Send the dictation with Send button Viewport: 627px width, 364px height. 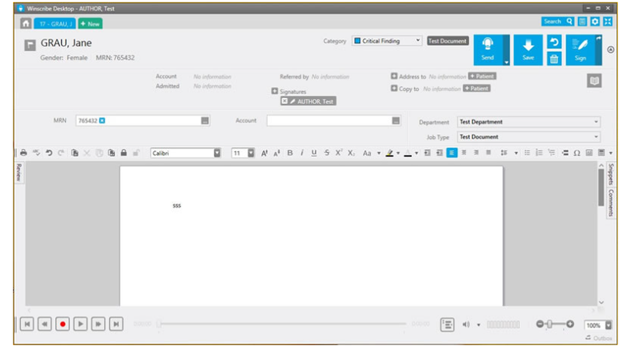click(488, 50)
